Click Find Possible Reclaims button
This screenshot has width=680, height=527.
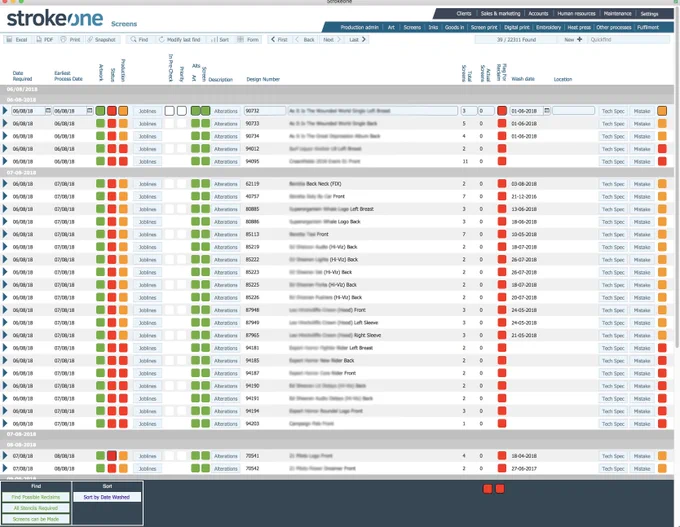pos(36,497)
